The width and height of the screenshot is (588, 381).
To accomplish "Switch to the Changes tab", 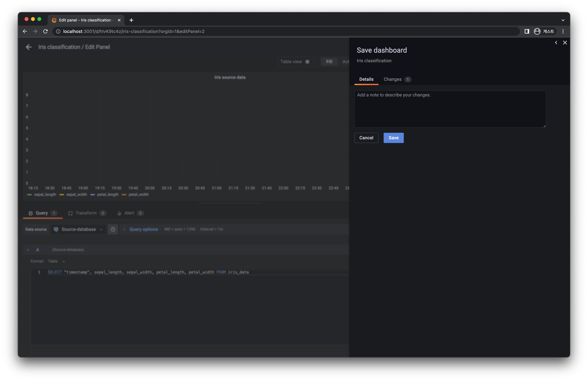I will [397, 79].
